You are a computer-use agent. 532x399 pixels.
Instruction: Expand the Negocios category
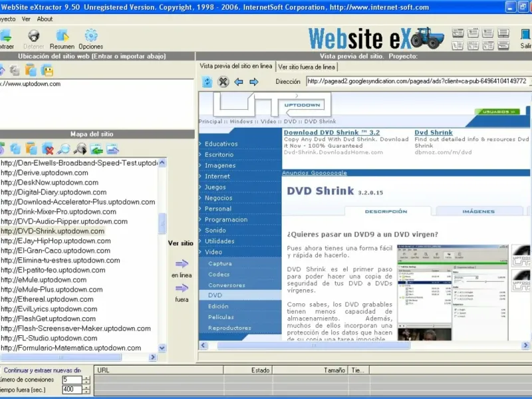pos(218,198)
